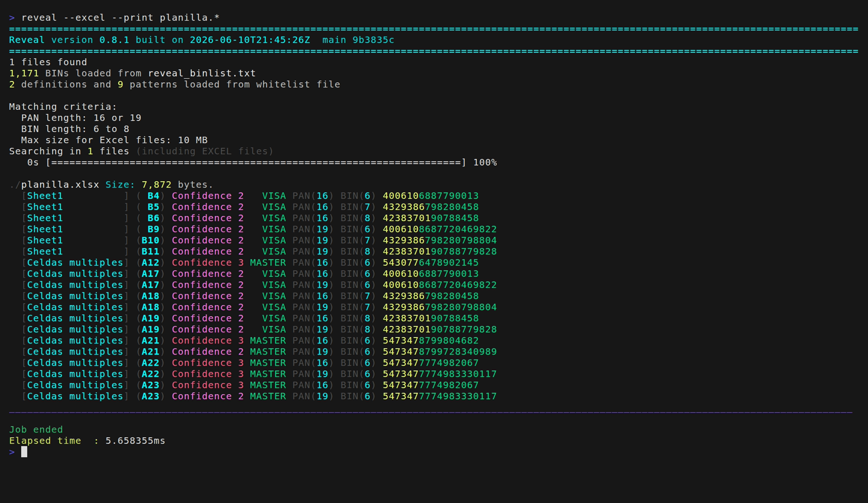Click the "BIN length: 6 to 8" line
Image resolution: width=868 pixels, height=503 pixels.
[x=75, y=129]
